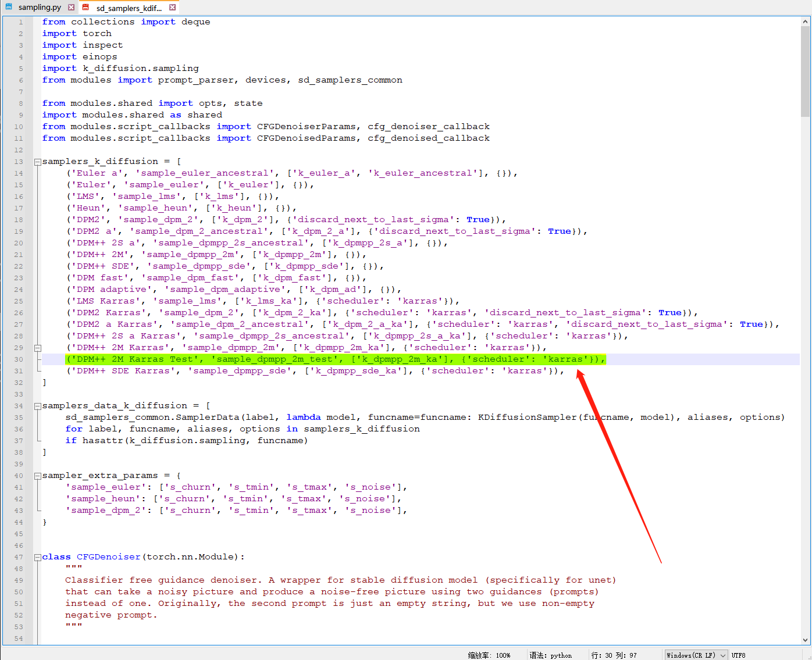Viewport: 812px width, 660px height.
Task: Collapse the samplers_data_k_diffusion fold marker
Action: pos(37,406)
